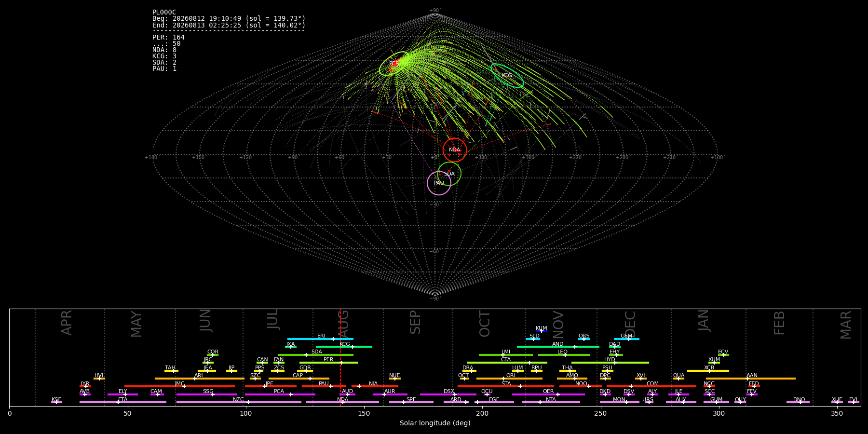
Task: Click the green SDA radiant circle
Action: coord(449,174)
